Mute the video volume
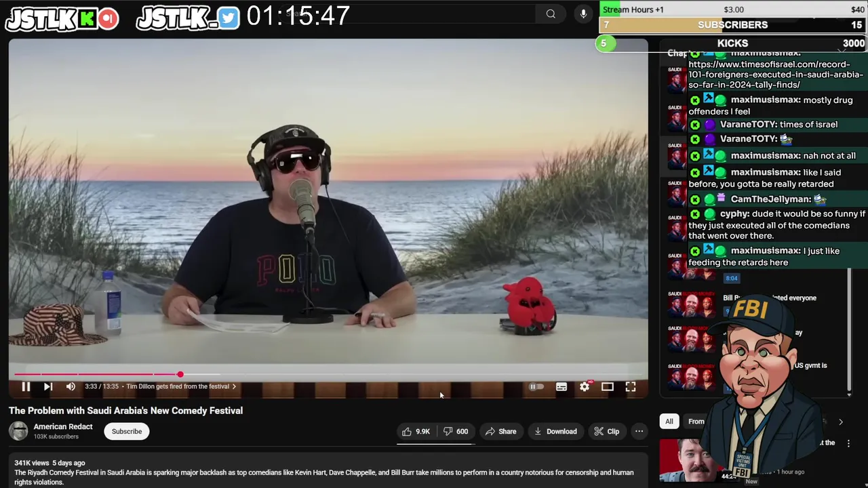Screen dimensions: 868x488 pyautogui.click(x=71, y=386)
